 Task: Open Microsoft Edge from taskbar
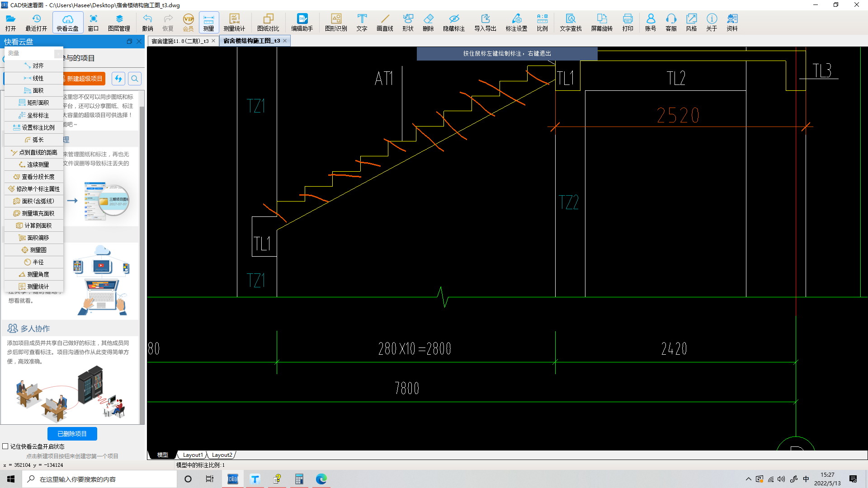pyautogui.click(x=321, y=479)
